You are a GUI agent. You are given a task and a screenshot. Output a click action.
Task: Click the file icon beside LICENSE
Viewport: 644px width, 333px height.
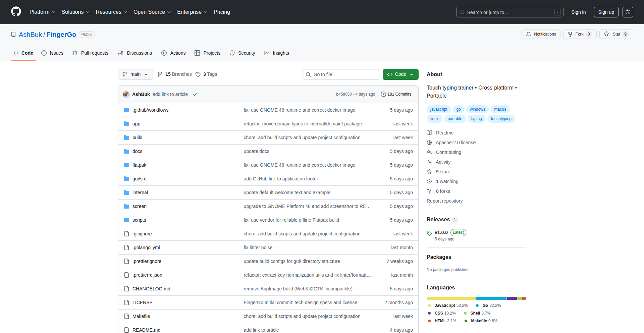(x=126, y=302)
